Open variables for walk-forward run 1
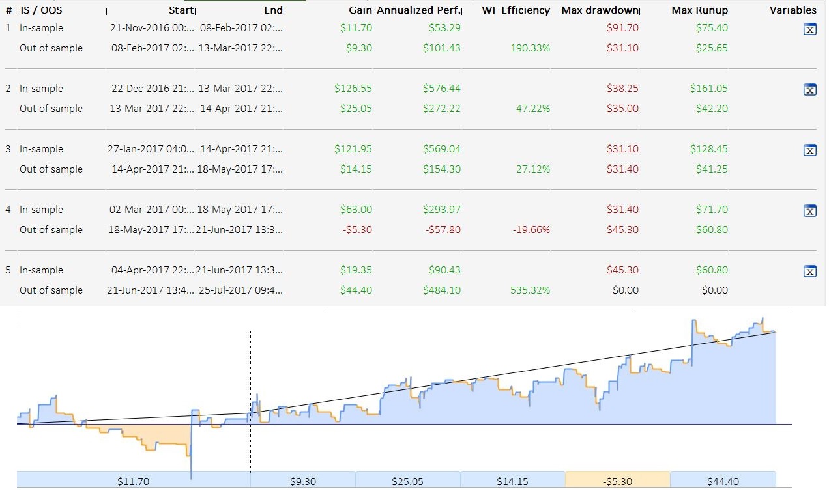The image size is (829, 504). point(810,30)
